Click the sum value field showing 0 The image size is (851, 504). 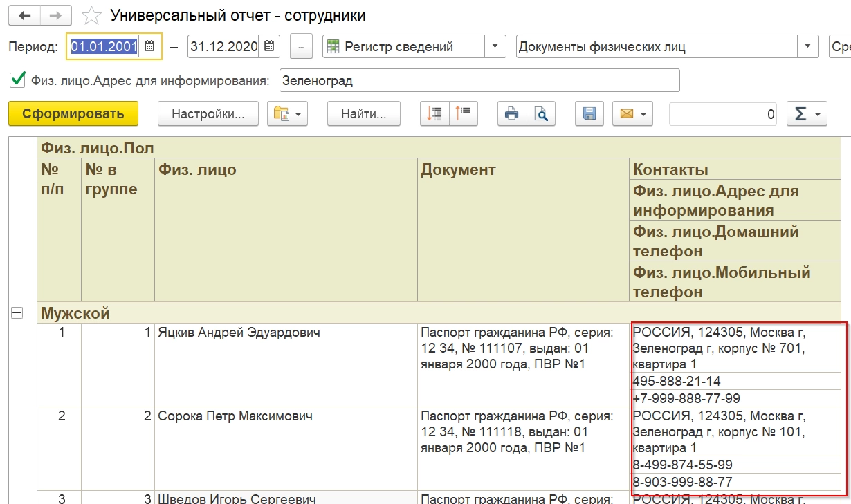723,114
